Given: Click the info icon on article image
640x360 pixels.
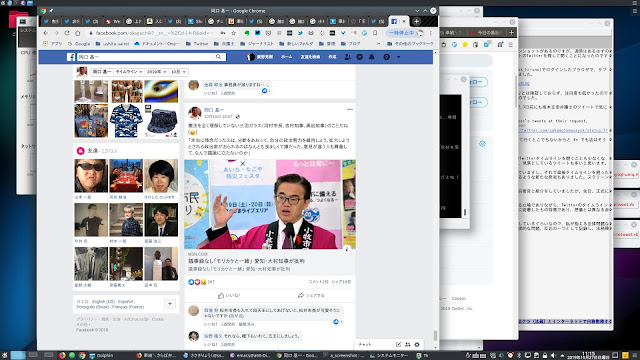Looking at the screenshot, I should click(x=347, y=249).
